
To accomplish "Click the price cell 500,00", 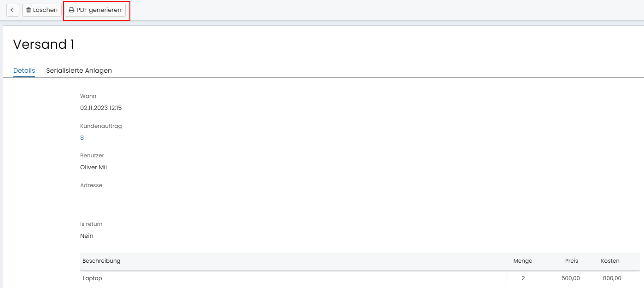I will click(x=571, y=278).
